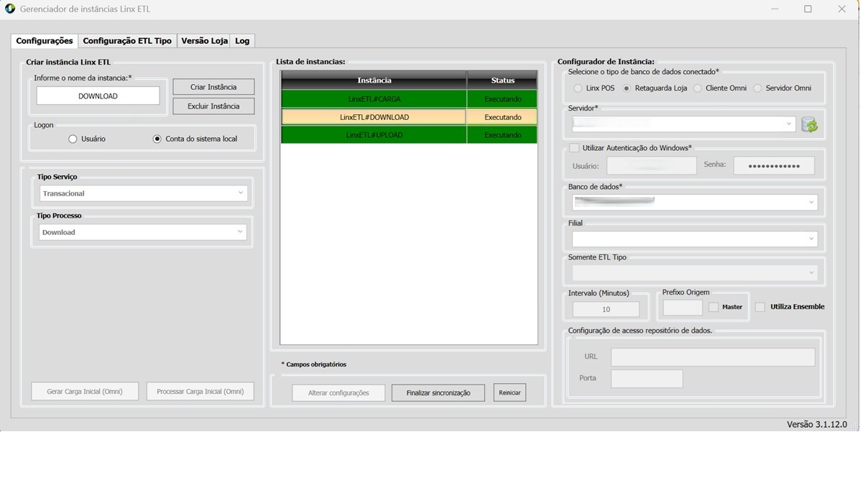Select the Usuário logon radio button
868x483 pixels.
tap(73, 139)
